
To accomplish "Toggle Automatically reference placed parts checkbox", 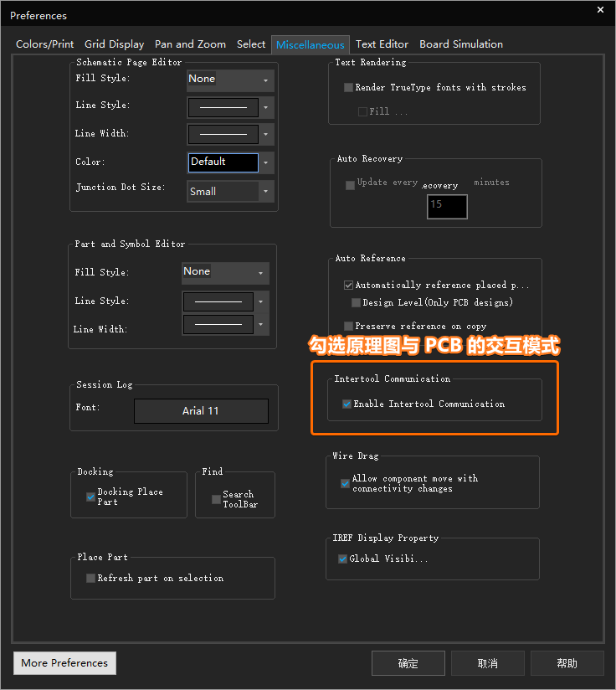I will tap(349, 285).
